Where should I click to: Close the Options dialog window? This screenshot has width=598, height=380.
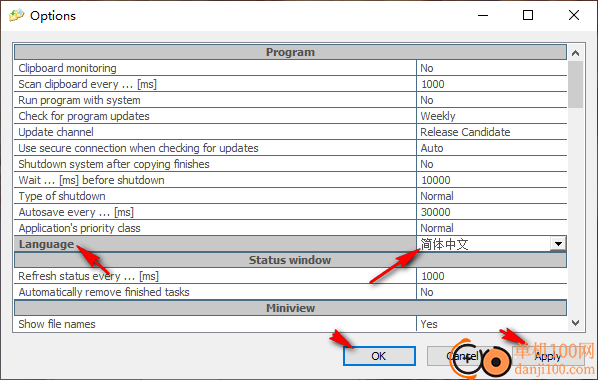coord(574,15)
